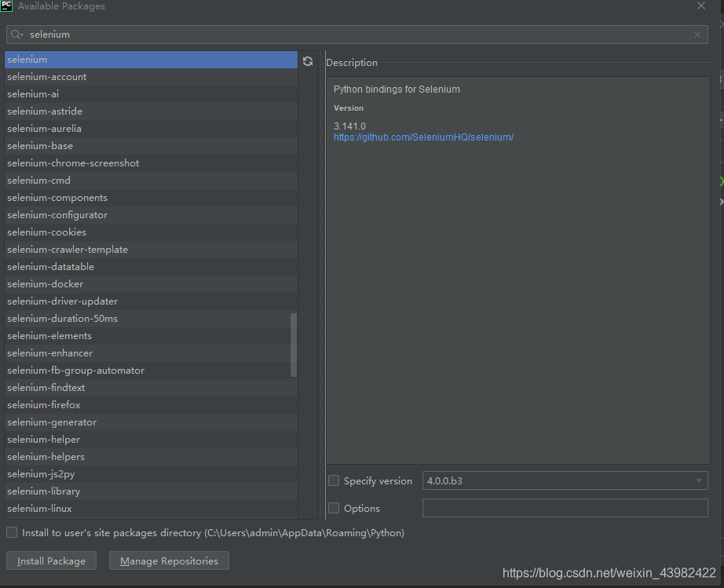This screenshot has width=724, height=588.
Task: Click the Python bindings for Selenium description
Action: [x=397, y=89]
